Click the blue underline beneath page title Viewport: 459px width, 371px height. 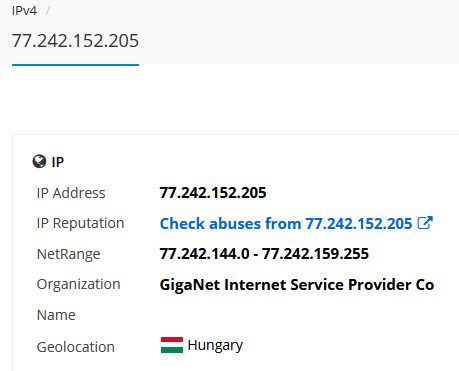[x=75, y=65]
